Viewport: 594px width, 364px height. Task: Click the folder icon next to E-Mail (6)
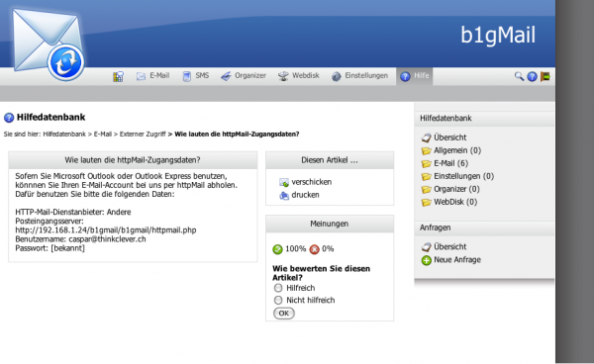(x=426, y=164)
